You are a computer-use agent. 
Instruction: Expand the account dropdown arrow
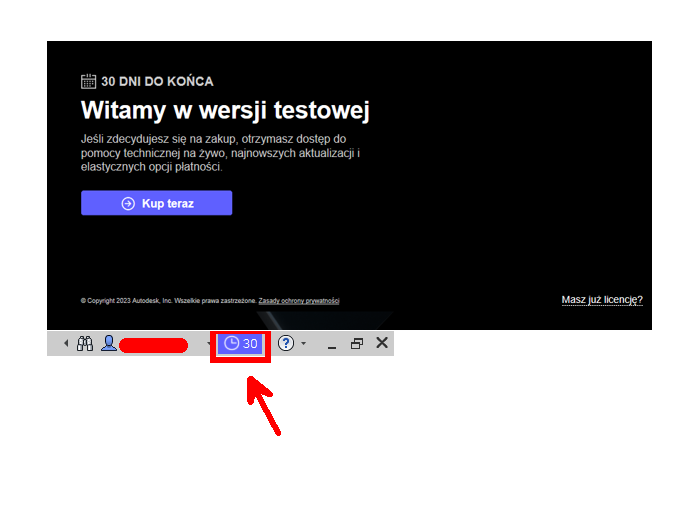tap(208, 344)
